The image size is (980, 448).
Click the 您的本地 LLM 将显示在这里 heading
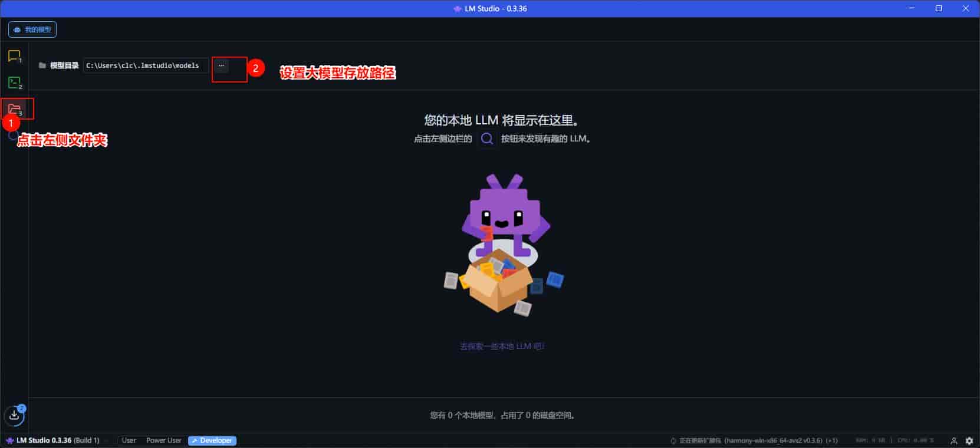tap(502, 120)
